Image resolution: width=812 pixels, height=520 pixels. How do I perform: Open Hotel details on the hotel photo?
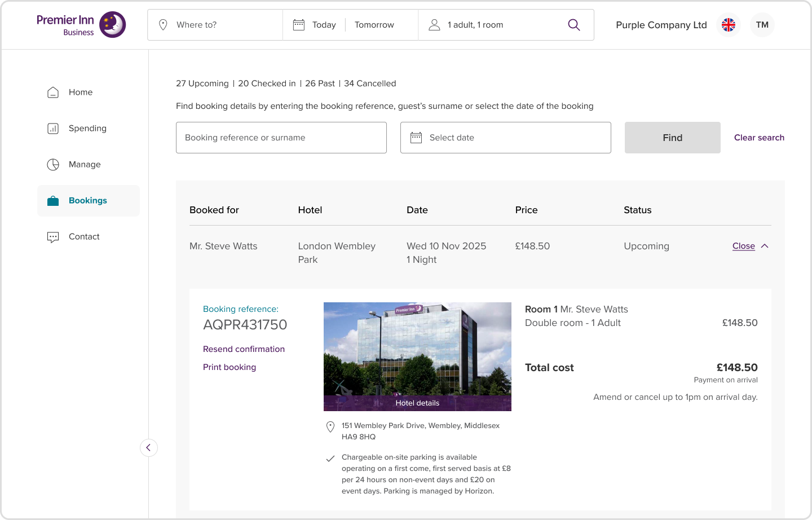tap(417, 403)
